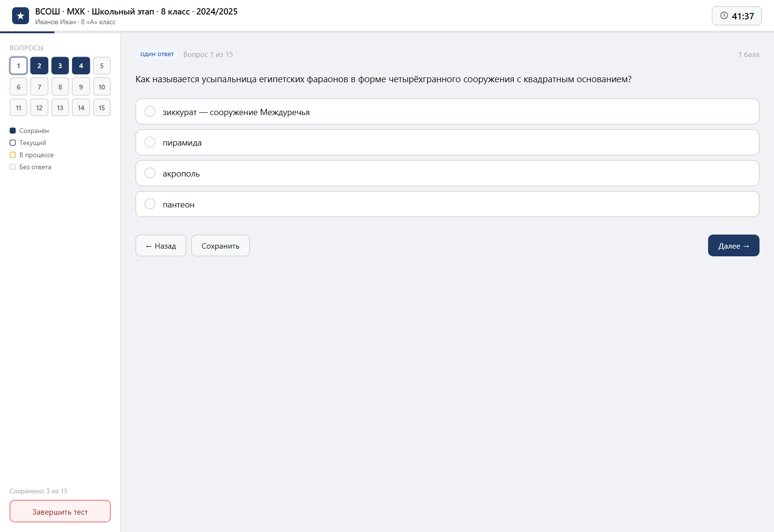Image resolution: width=774 pixels, height=532 pixels.
Task: Choose the «пирамида» answer option
Action: pos(447,143)
